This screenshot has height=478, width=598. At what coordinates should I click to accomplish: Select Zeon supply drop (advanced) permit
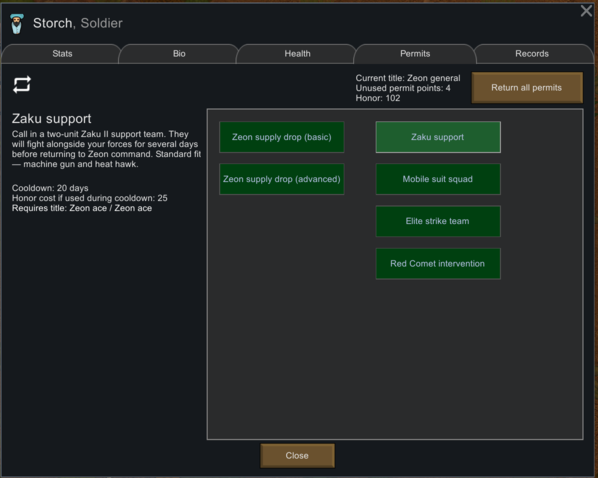click(281, 179)
